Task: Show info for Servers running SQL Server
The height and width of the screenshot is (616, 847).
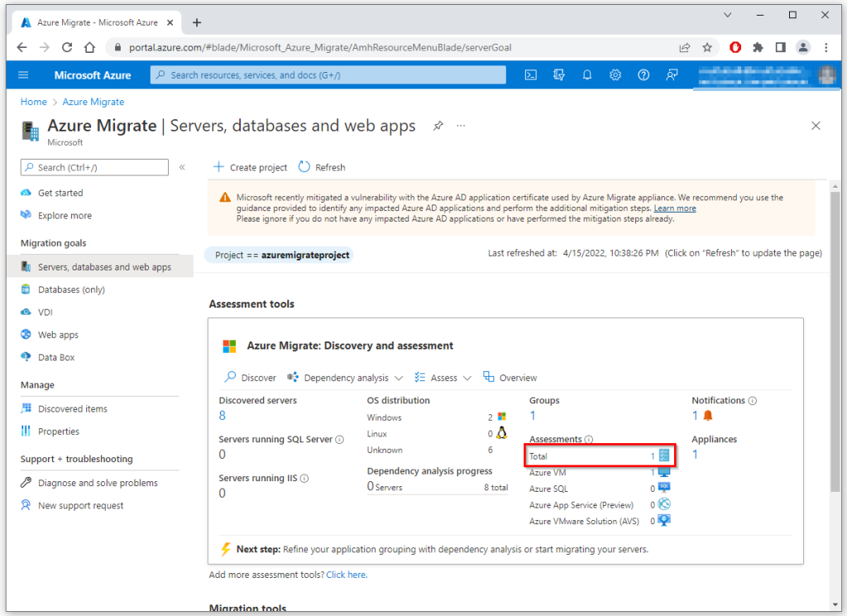Action: (339, 439)
